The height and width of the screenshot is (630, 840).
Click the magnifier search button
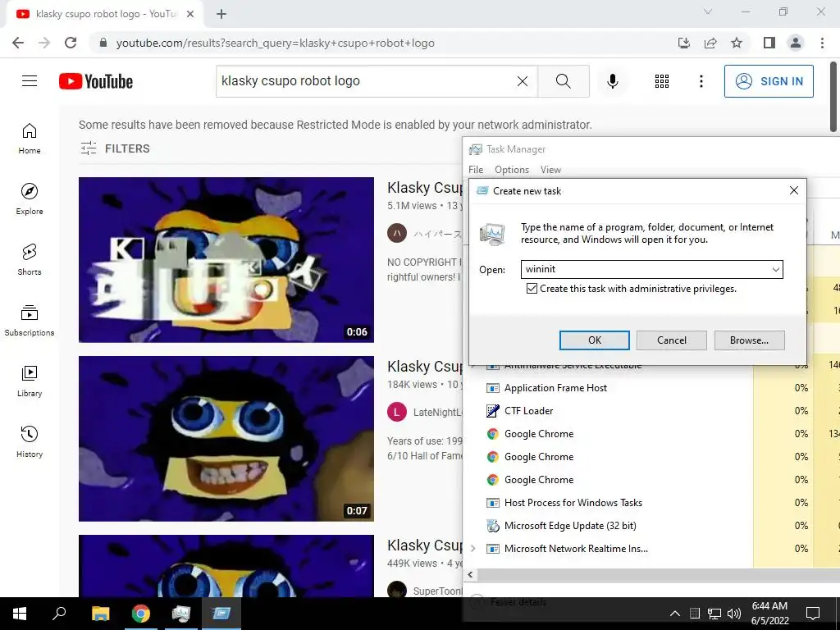[x=563, y=81]
